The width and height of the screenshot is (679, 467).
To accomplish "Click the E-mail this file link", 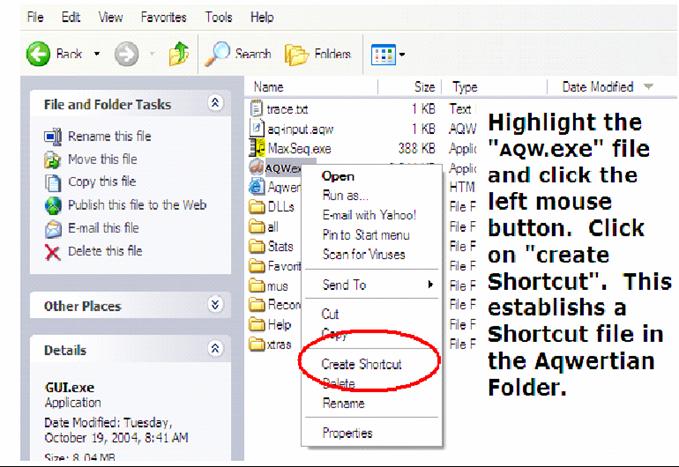I will click(103, 228).
